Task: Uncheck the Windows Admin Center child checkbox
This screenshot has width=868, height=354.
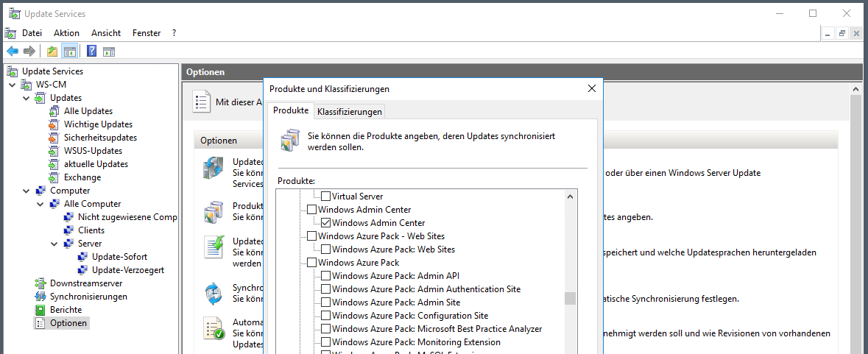Action: (326, 223)
